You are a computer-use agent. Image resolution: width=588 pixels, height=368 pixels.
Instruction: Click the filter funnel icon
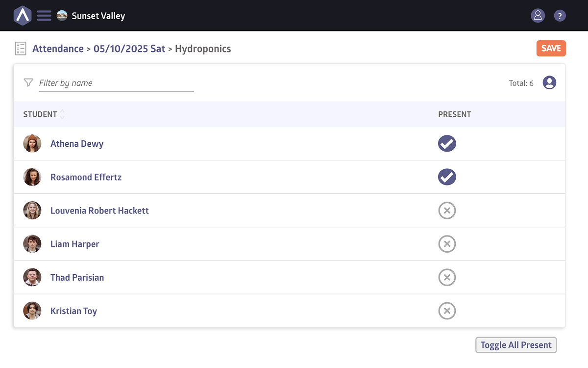(28, 82)
